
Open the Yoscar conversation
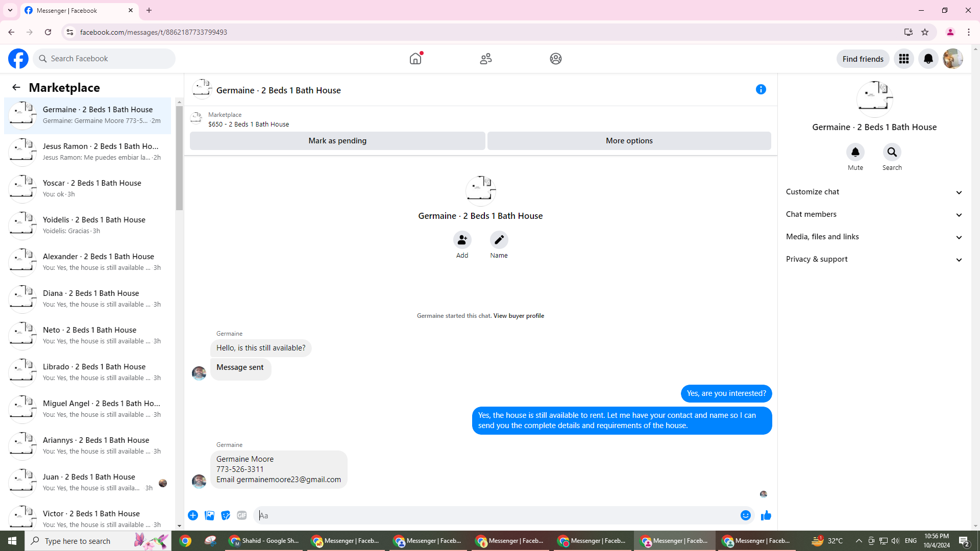click(x=88, y=188)
